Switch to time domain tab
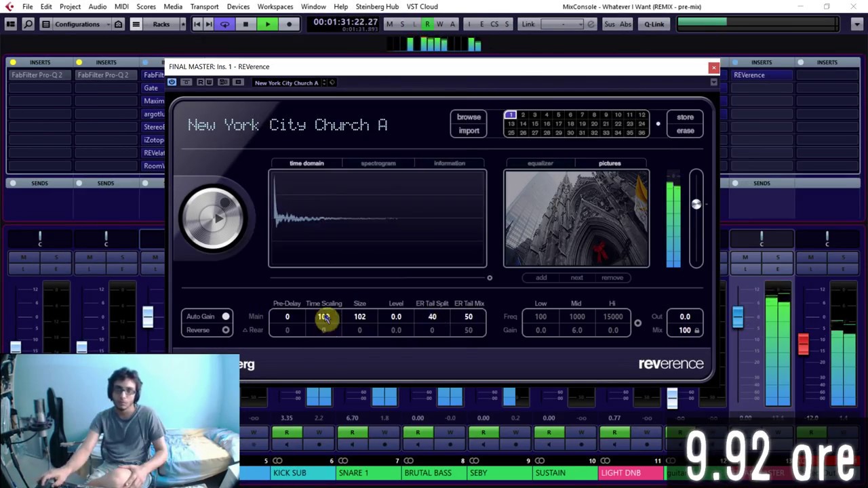Viewport: 868px width, 488px height. tap(307, 163)
